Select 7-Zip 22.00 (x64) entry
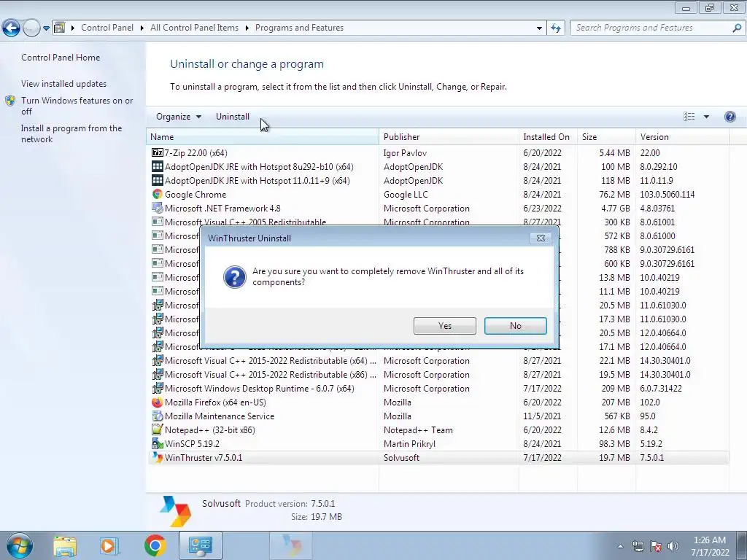Screen dimensions: 747x560 438,153
